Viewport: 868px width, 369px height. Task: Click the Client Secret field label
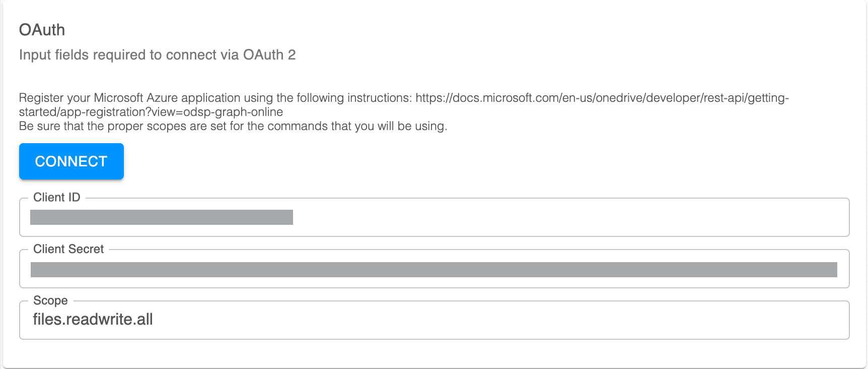[x=68, y=249]
